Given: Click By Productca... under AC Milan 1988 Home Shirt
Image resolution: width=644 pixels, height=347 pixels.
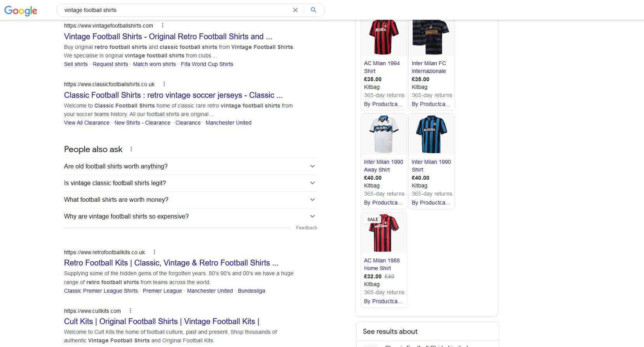Looking at the screenshot, I should [x=384, y=301].
